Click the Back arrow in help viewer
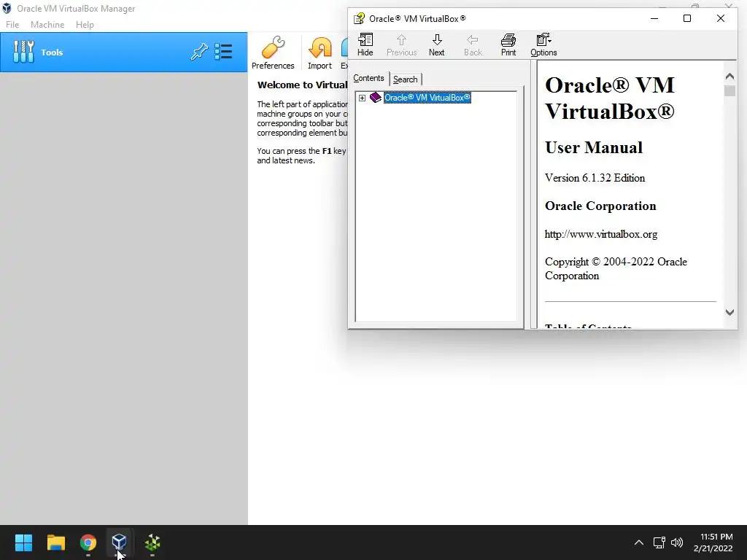This screenshot has height=560, width=747. point(473,45)
